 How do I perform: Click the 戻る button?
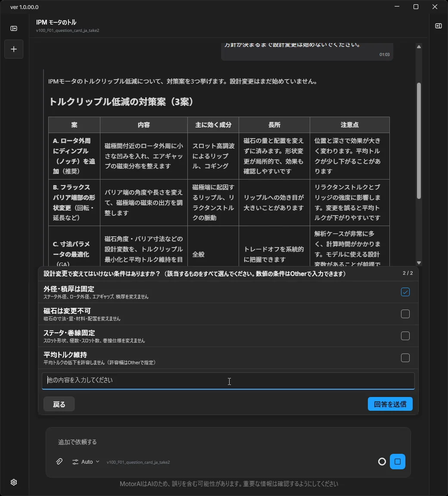click(x=59, y=404)
